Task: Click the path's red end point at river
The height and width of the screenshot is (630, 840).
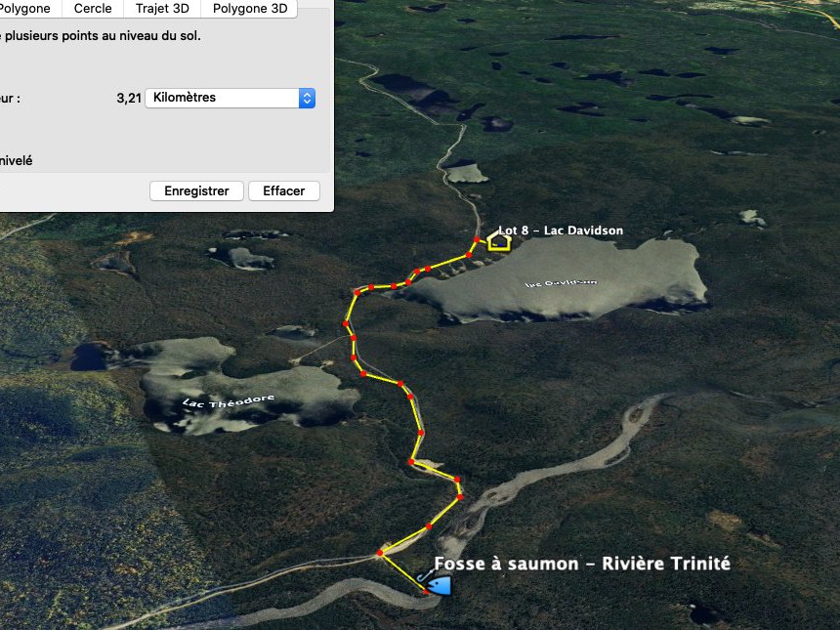Action: [426, 592]
